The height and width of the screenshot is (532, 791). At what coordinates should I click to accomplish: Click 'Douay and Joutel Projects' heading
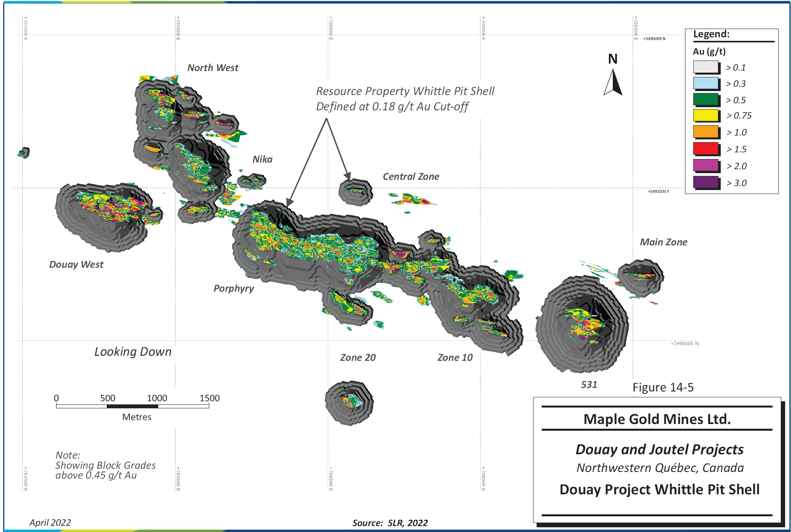(659, 450)
